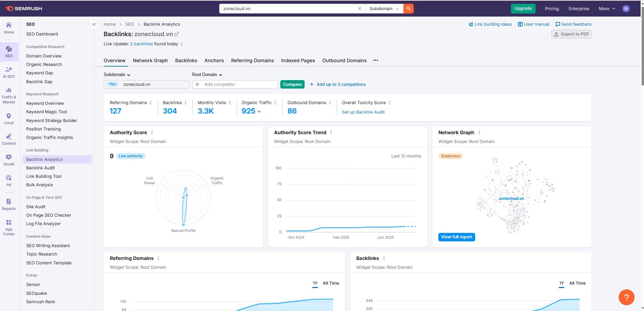Screen dimensions: 644x311
Task: Show Network Graph info icon
Action: point(479,132)
